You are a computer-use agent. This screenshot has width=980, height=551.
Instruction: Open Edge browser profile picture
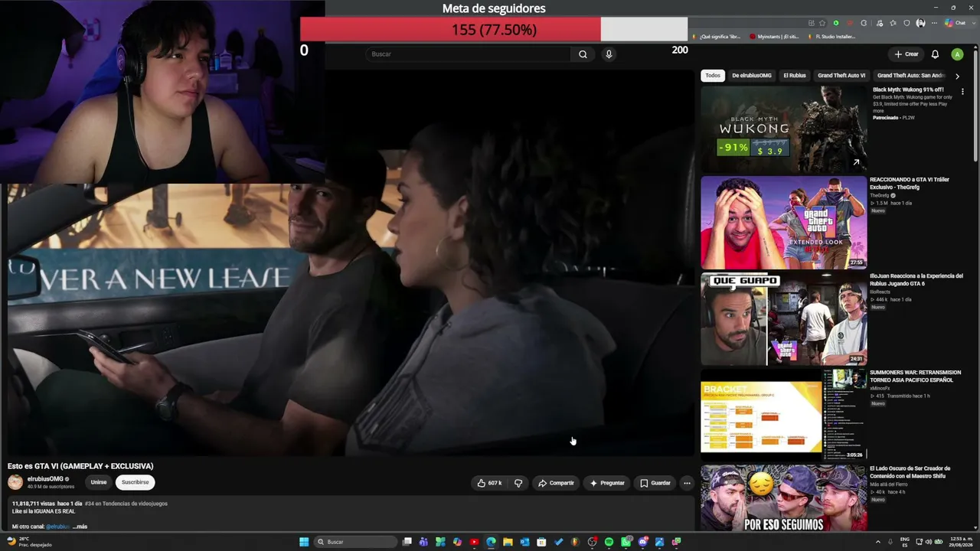click(920, 23)
